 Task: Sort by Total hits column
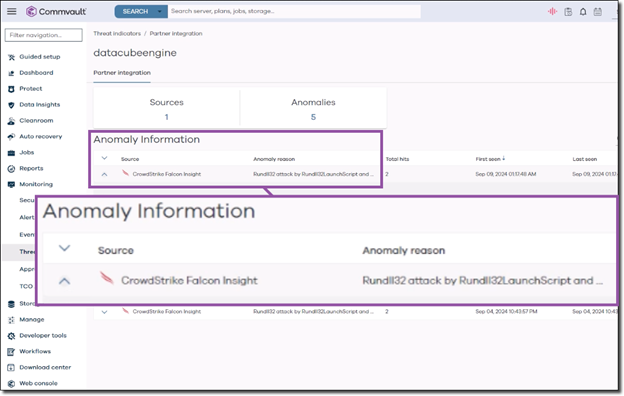coord(397,159)
